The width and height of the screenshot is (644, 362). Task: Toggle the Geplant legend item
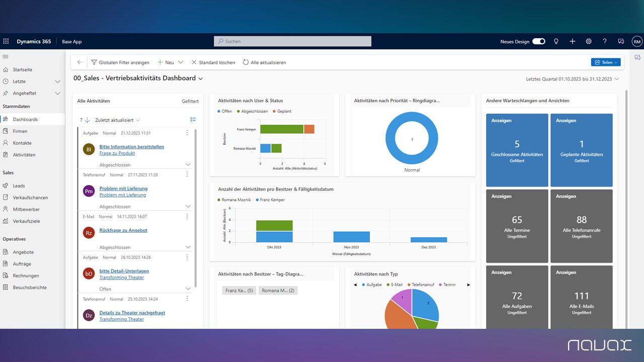click(x=282, y=111)
